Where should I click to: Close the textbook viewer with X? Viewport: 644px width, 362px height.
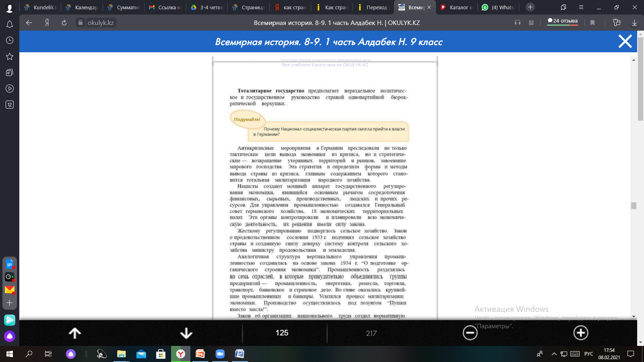(x=625, y=41)
